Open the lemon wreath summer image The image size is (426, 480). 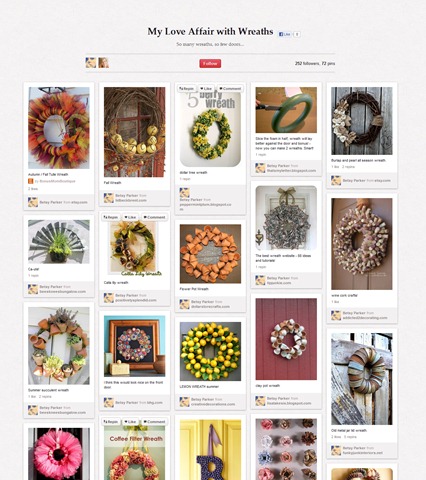(210, 351)
